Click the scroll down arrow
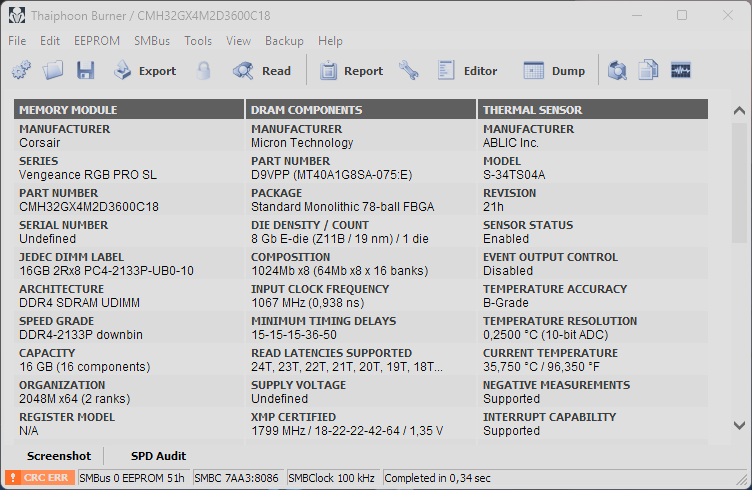752x490 pixels. (739, 425)
